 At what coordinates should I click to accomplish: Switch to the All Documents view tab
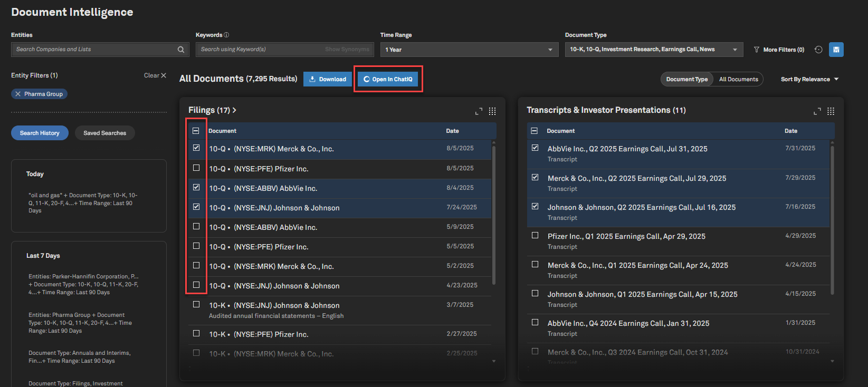point(738,79)
